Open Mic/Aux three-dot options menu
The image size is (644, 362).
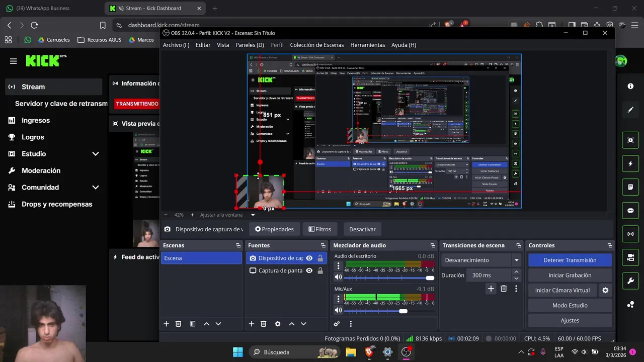pyautogui.click(x=338, y=299)
